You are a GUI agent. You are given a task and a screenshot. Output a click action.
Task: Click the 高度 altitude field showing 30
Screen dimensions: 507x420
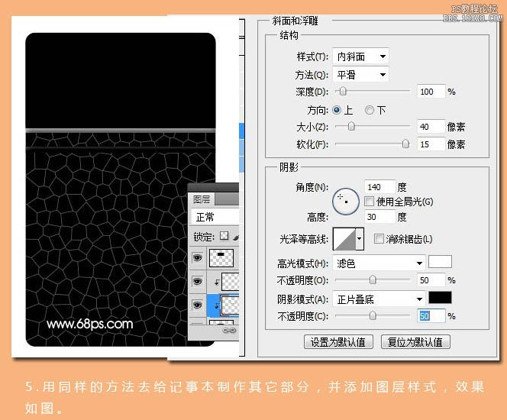pyautogui.click(x=380, y=217)
